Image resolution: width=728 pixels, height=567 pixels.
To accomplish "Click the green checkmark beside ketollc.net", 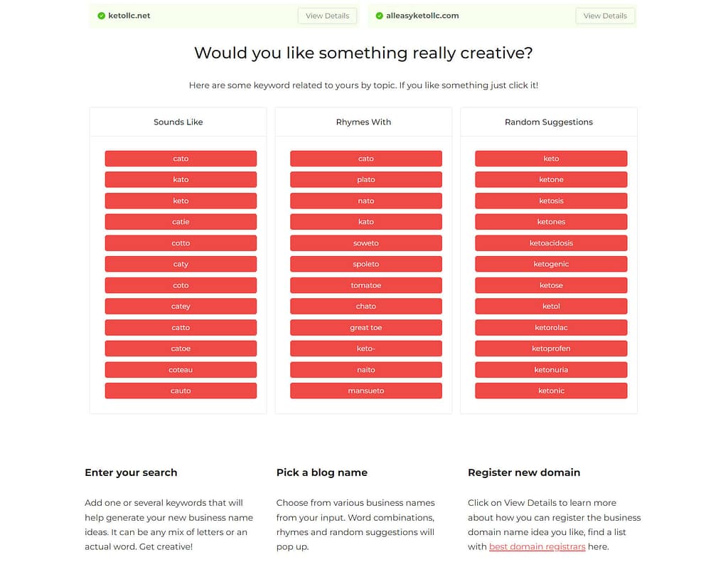I will 101,16.
